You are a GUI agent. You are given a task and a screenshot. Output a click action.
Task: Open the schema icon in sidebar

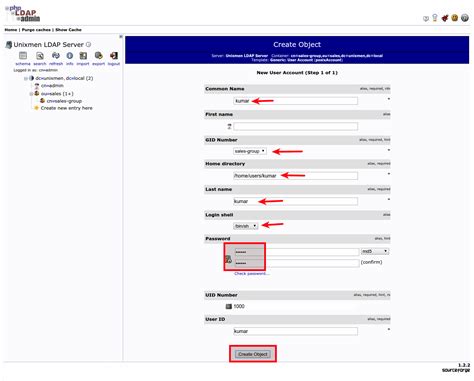tap(23, 56)
